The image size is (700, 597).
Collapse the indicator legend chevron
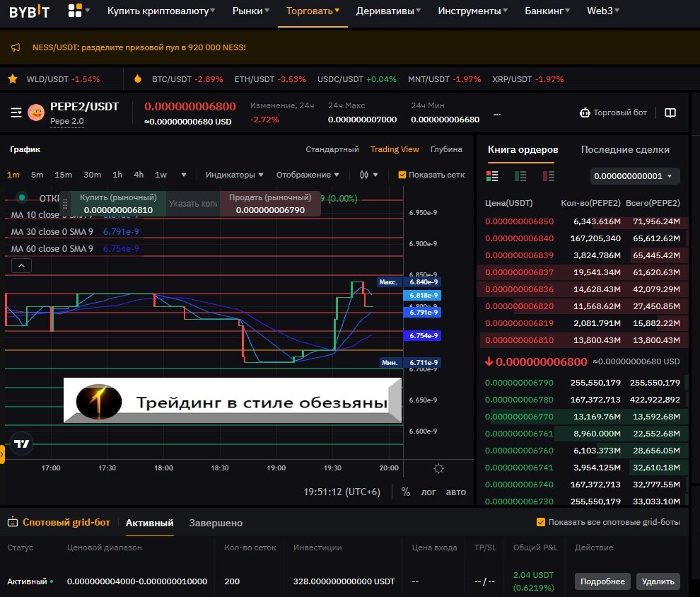pyautogui.click(x=21, y=266)
